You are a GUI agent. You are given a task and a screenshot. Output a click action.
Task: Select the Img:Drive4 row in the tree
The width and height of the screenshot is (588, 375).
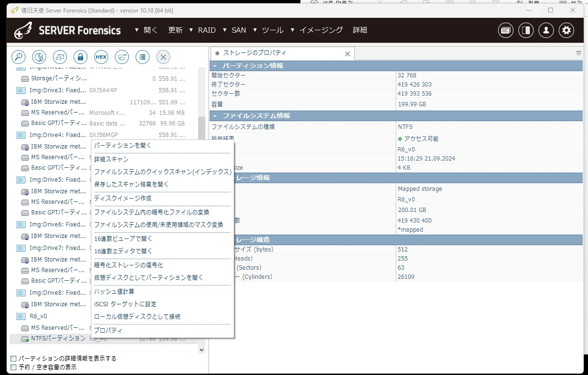[x=103, y=135]
